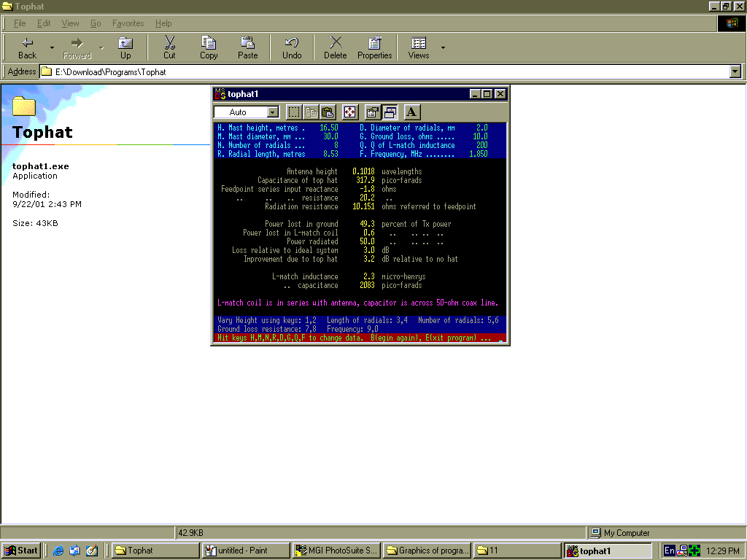
Task: Open the Font settings 'A' icon
Action: pyautogui.click(x=411, y=112)
